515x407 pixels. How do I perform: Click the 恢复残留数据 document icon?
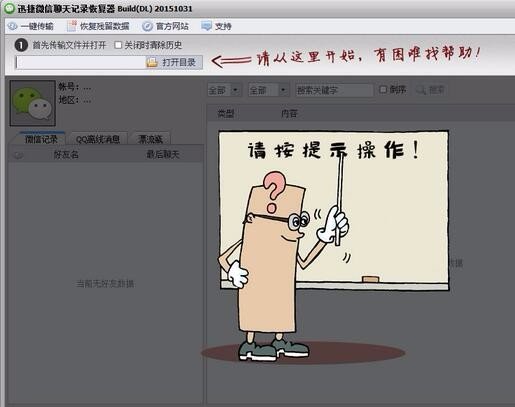tap(71, 26)
